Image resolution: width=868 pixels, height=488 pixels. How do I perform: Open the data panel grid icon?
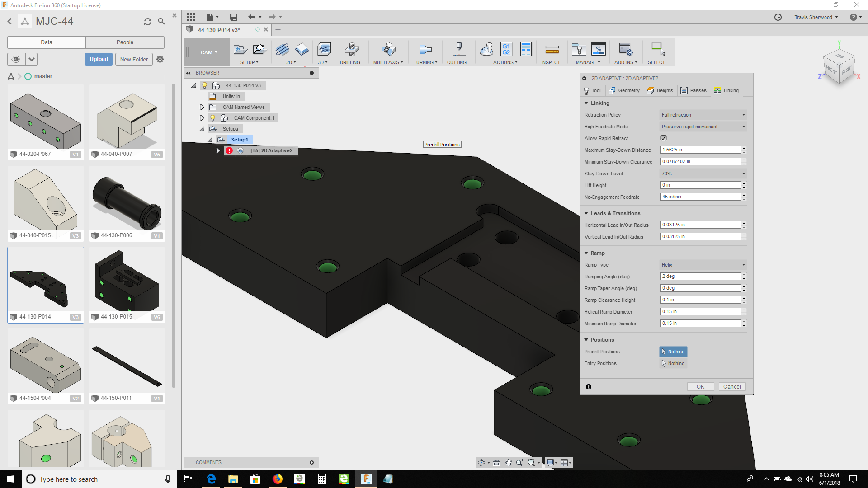[191, 17]
